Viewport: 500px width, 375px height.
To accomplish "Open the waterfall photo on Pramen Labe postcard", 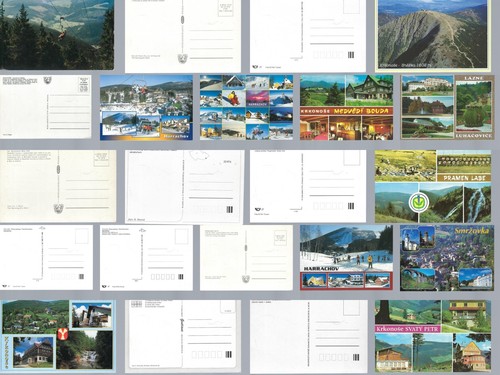I will point(477,203).
